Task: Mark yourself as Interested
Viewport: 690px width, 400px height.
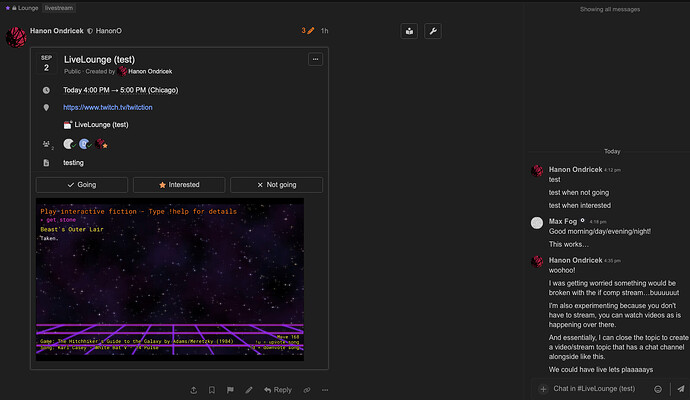Action: [179, 185]
